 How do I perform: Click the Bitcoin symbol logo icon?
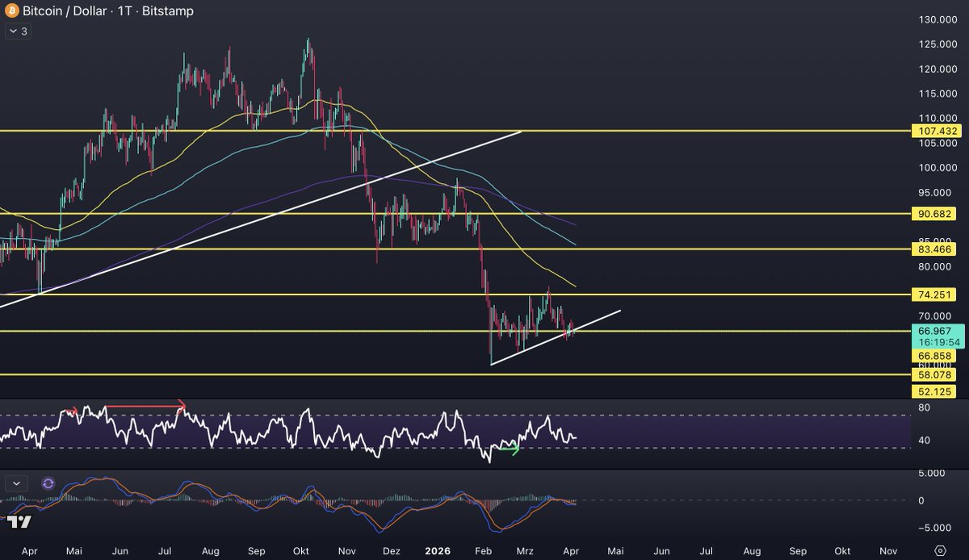pos(12,12)
